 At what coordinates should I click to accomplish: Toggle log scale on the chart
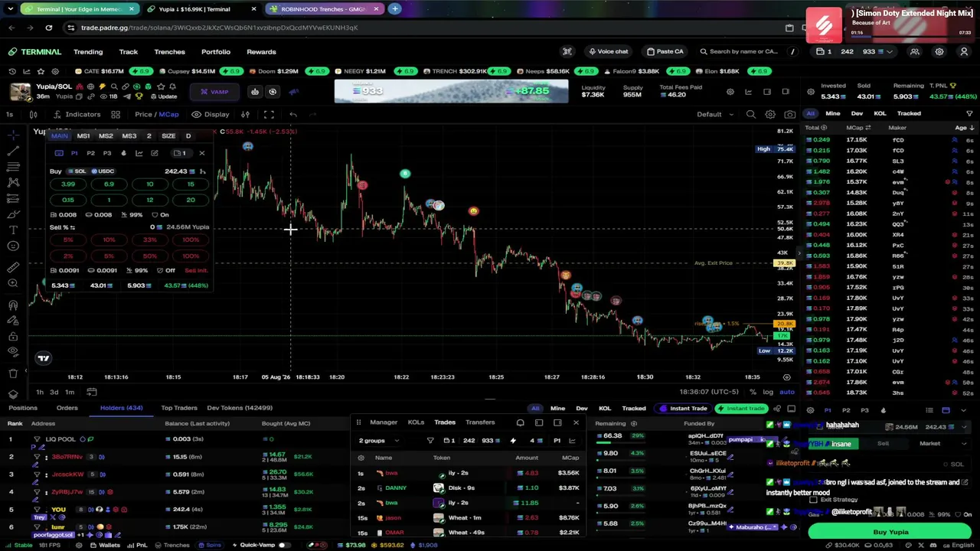[x=768, y=392]
